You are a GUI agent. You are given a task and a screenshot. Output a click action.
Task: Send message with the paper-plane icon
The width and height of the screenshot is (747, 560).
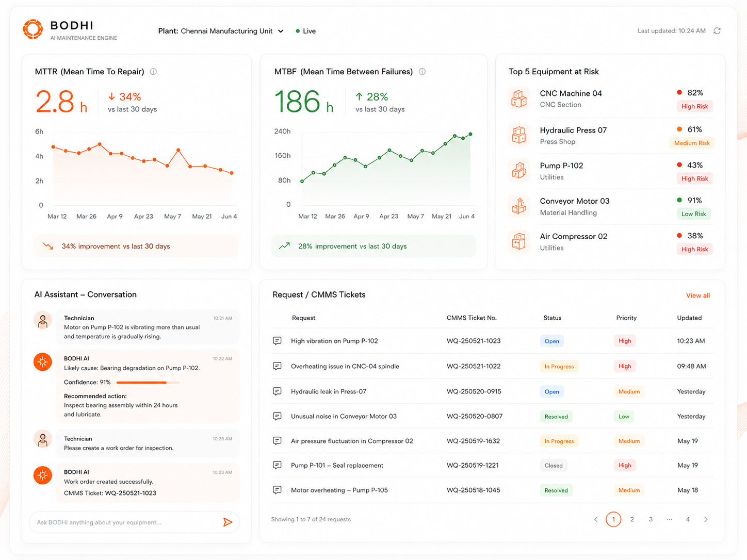(228, 522)
